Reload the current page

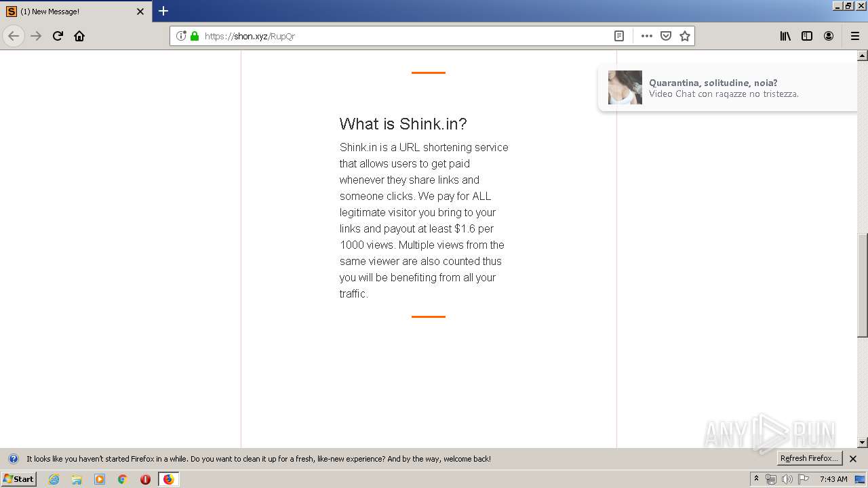(58, 36)
